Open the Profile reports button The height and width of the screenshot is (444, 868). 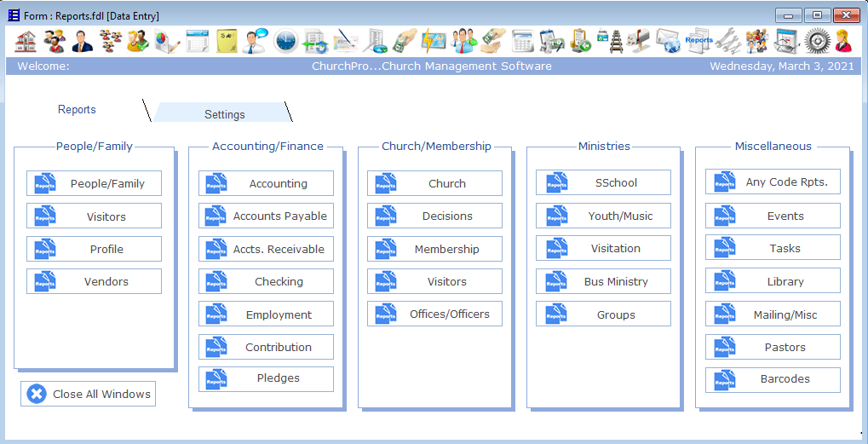point(94,249)
